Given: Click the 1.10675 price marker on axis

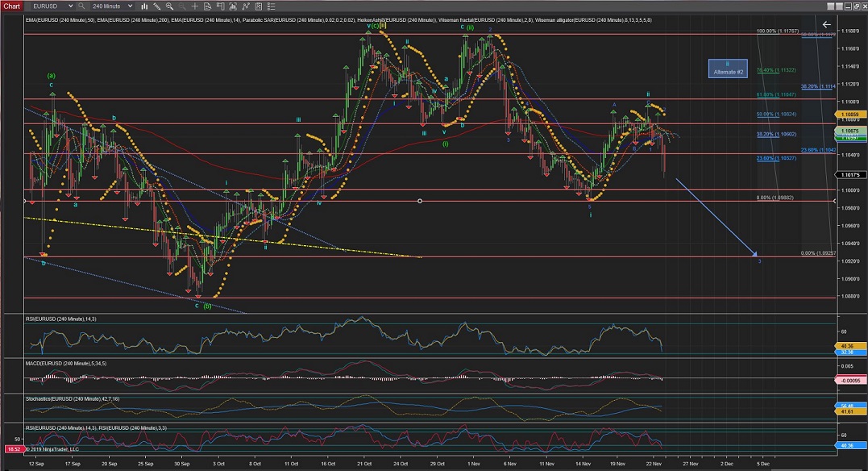Looking at the screenshot, I should 849,130.
